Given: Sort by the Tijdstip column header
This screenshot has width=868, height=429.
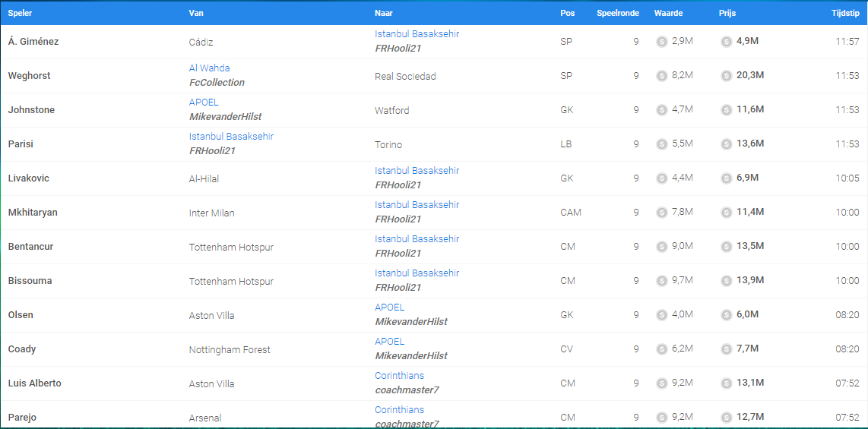Looking at the screenshot, I should tap(845, 13).
